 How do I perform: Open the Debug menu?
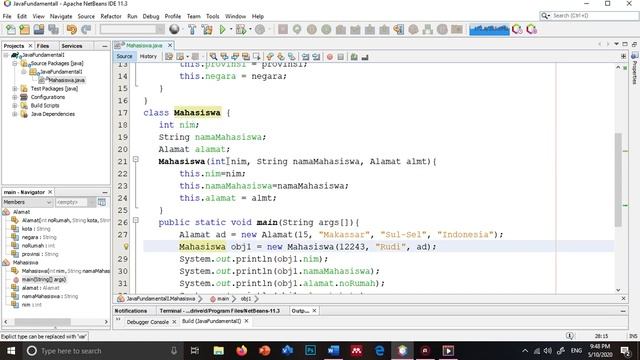(151, 16)
